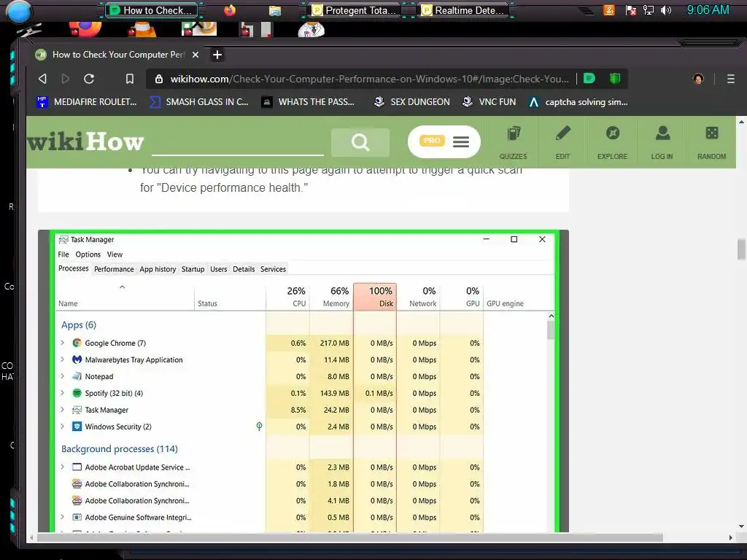Open the Explore compass on wikiHow
747x560 pixels.
pyautogui.click(x=612, y=142)
